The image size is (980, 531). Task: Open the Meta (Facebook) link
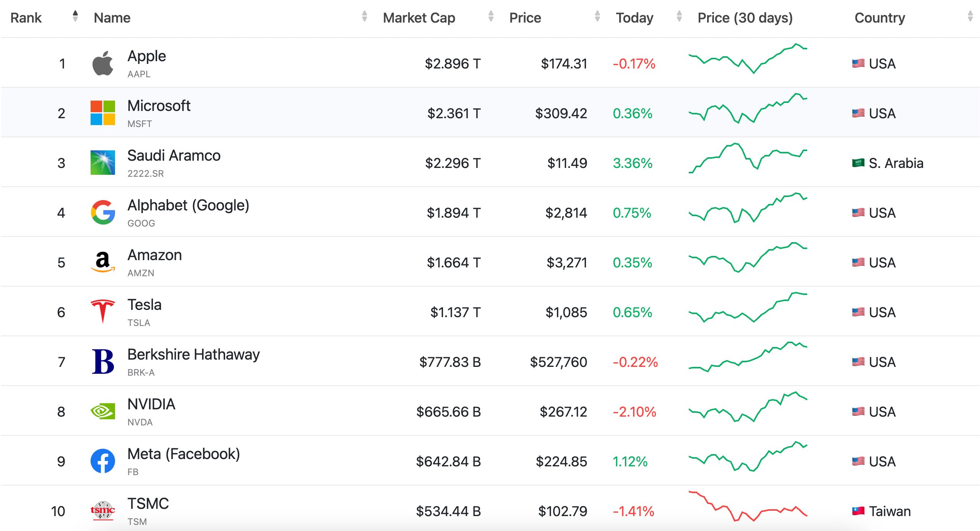183,454
